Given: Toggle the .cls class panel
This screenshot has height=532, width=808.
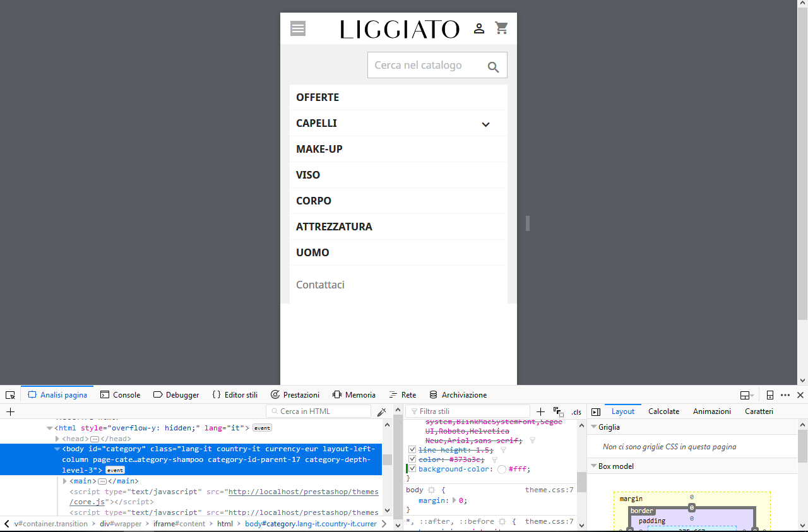Looking at the screenshot, I should [x=576, y=411].
